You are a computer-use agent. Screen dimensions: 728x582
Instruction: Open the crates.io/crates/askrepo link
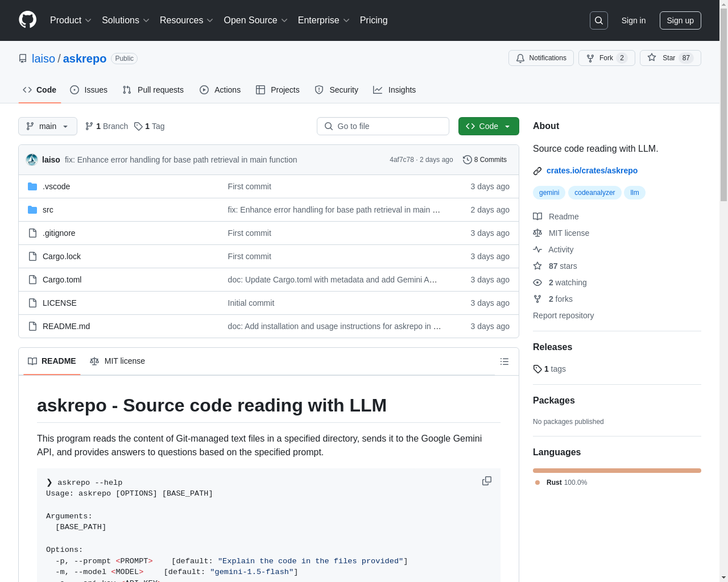[x=592, y=171]
